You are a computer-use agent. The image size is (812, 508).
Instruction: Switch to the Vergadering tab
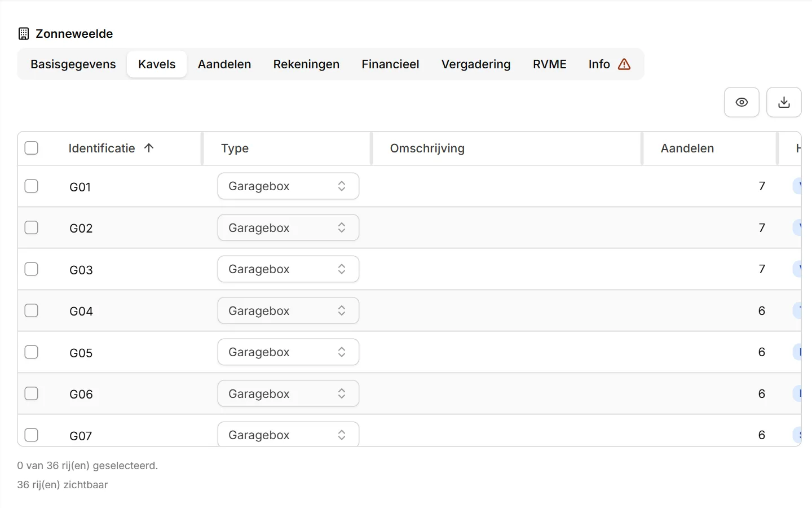476,64
